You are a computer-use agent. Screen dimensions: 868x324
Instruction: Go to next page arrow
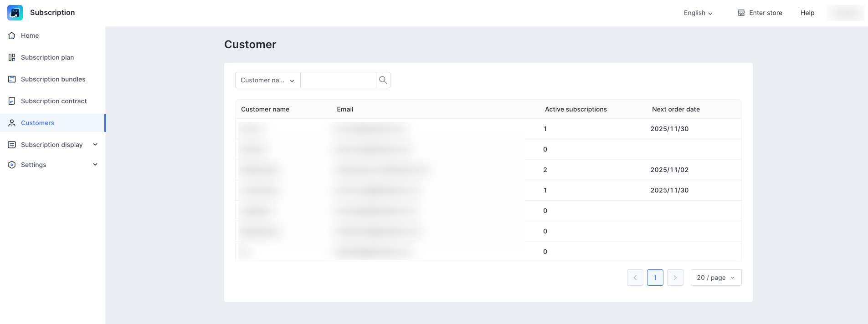(675, 278)
